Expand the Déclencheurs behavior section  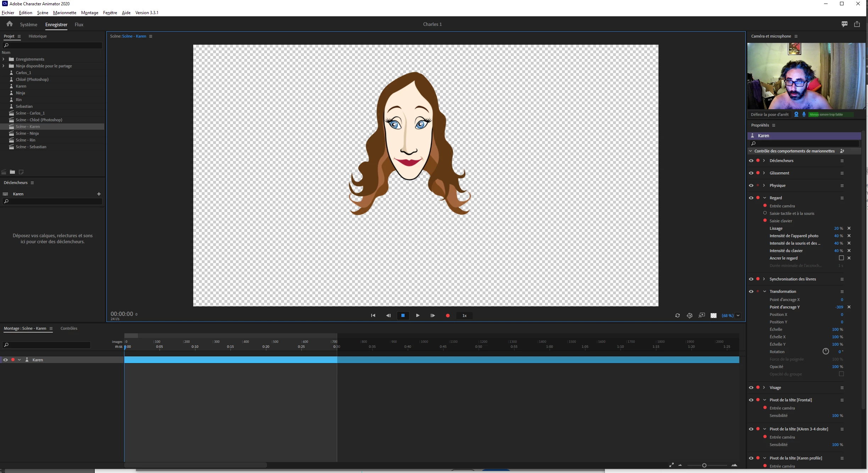764,161
